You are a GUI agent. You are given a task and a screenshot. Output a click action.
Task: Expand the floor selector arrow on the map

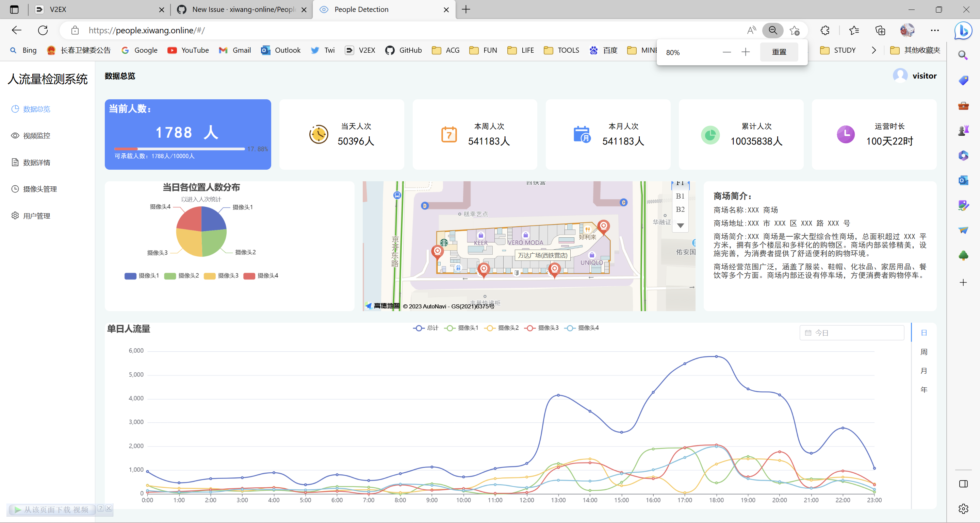coord(680,225)
